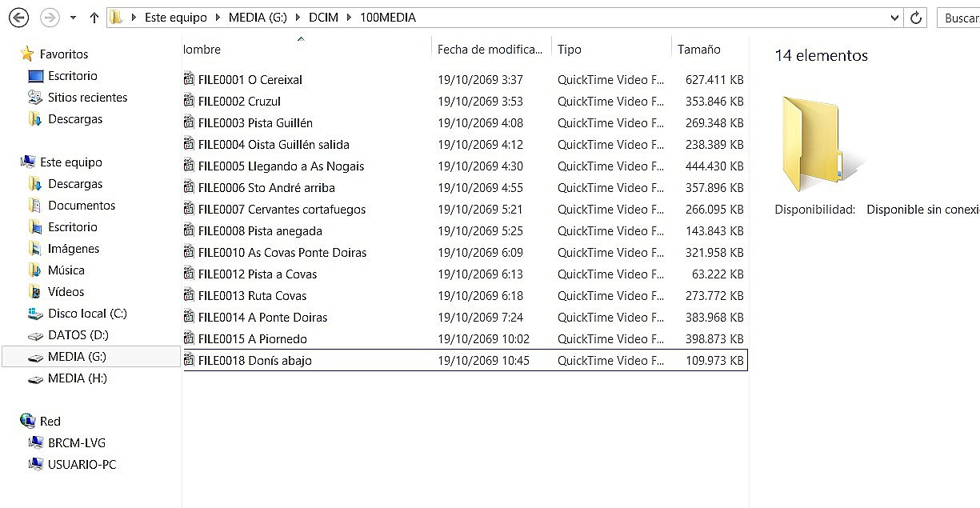The width and height of the screenshot is (980, 508).
Task: Open the Música folder
Action: 66,270
